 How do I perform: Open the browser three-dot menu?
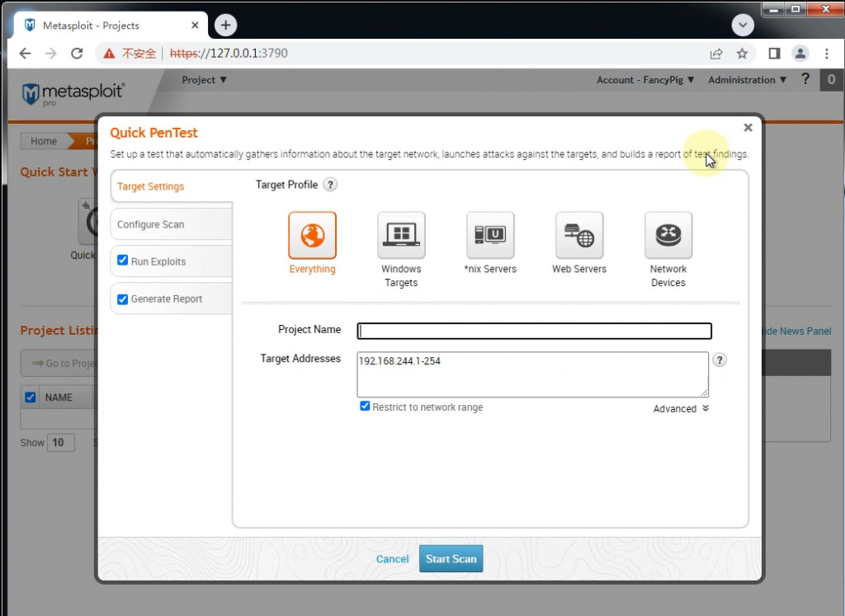[x=826, y=54]
